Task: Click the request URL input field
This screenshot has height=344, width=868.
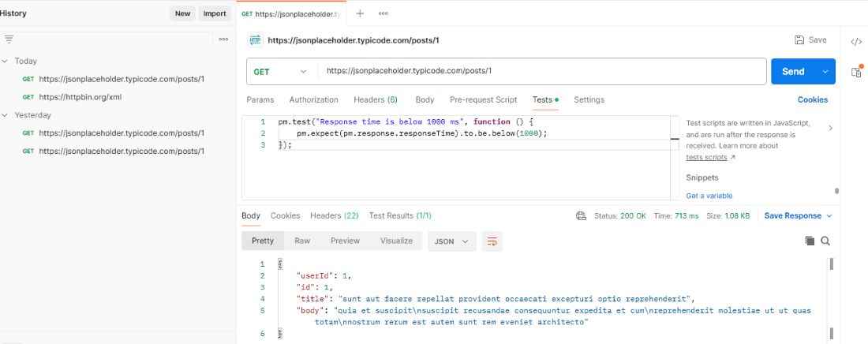Action: coord(542,72)
